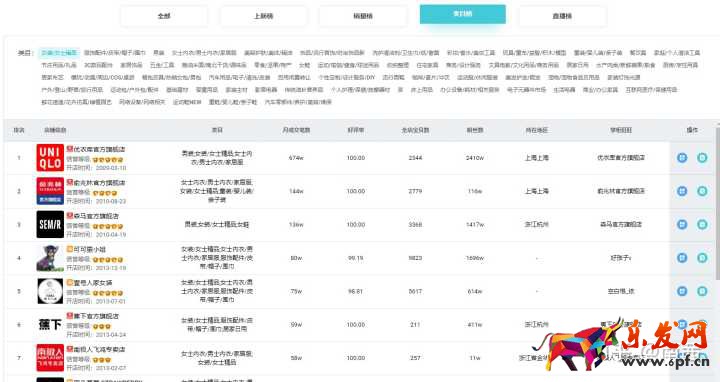
Task: Open the 优衣库官方旗舰店 store name link
Action: (x=99, y=149)
